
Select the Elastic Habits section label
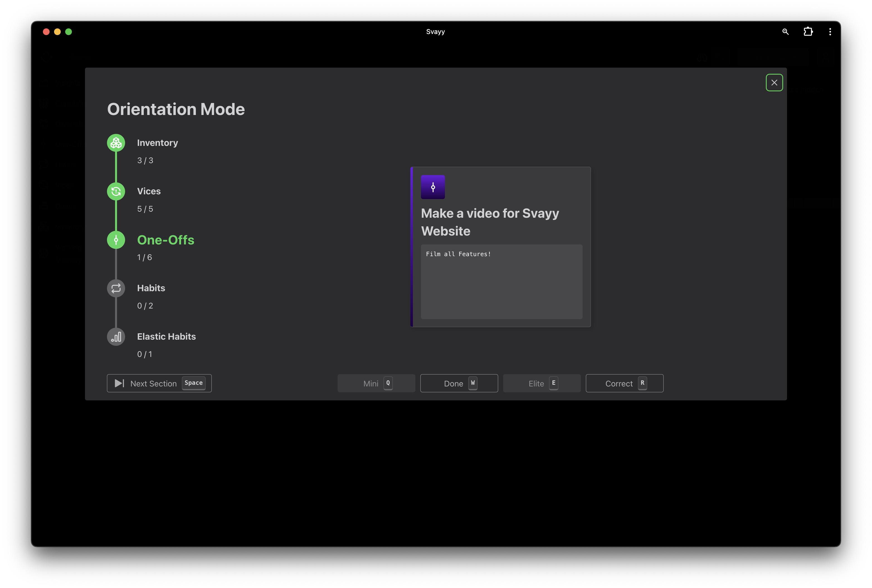167,336
